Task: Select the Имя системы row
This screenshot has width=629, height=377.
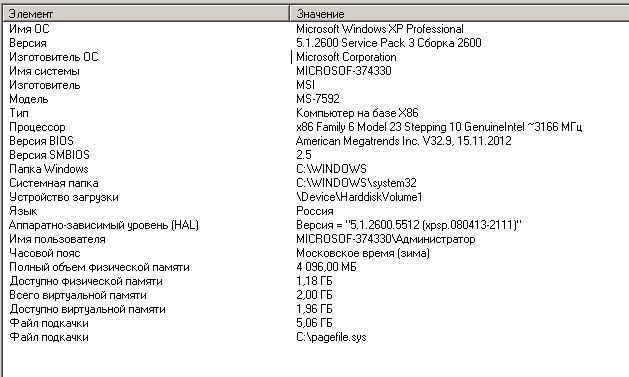Action: pyautogui.click(x=316, y=71)
